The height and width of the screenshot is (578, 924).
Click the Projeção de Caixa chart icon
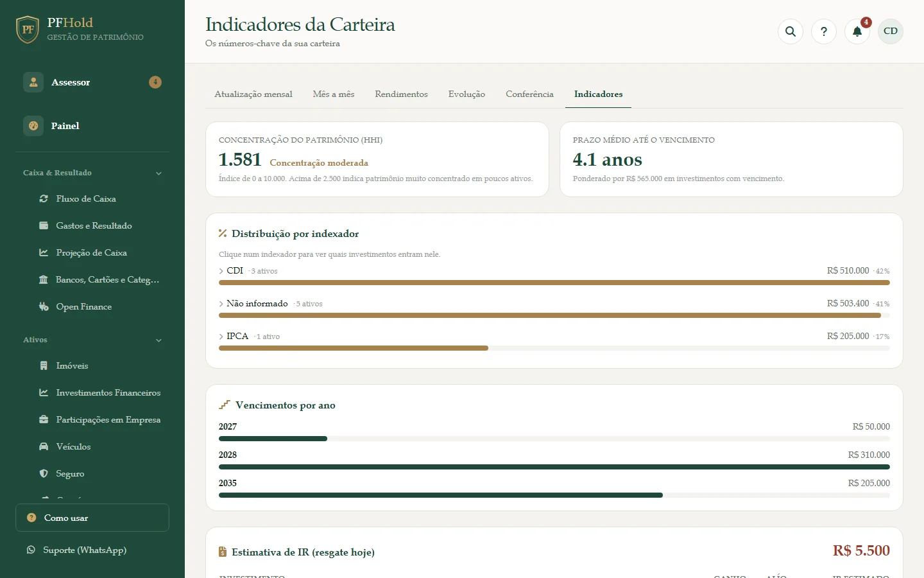point(44,253)
